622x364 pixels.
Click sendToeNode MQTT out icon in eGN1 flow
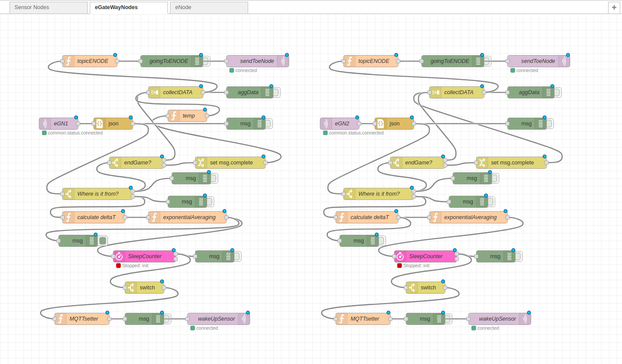pos(283,61)
